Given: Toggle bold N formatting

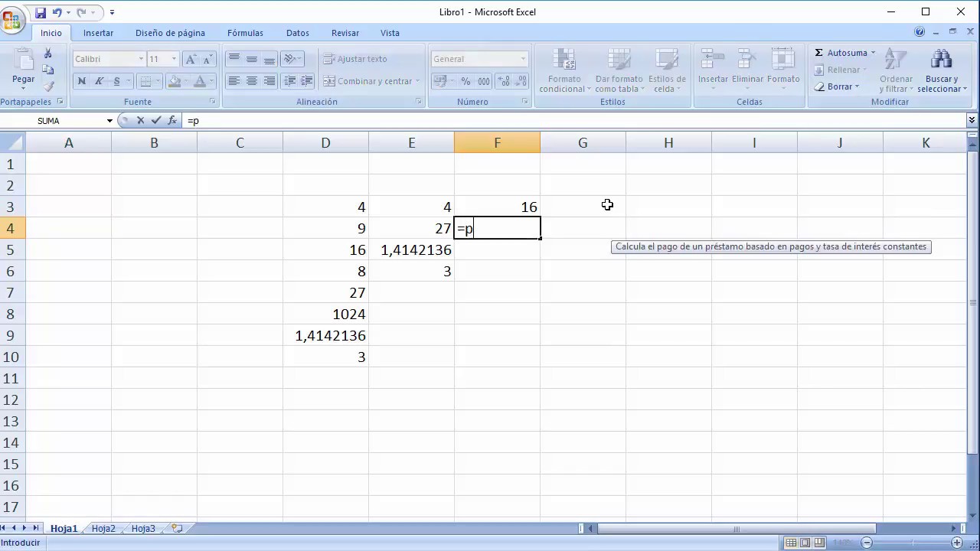Looking at the screenshot, I should pos(82,81).
